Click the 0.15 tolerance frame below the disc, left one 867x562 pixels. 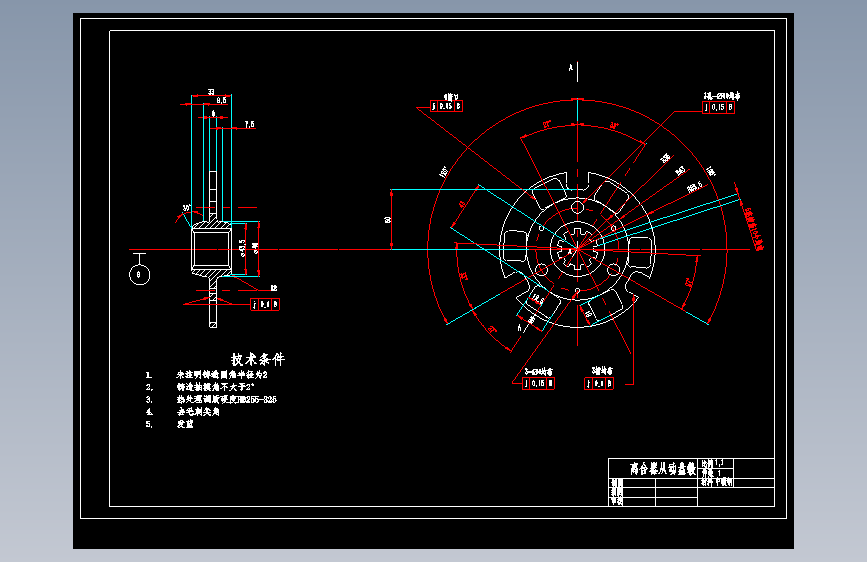[539, 383]
